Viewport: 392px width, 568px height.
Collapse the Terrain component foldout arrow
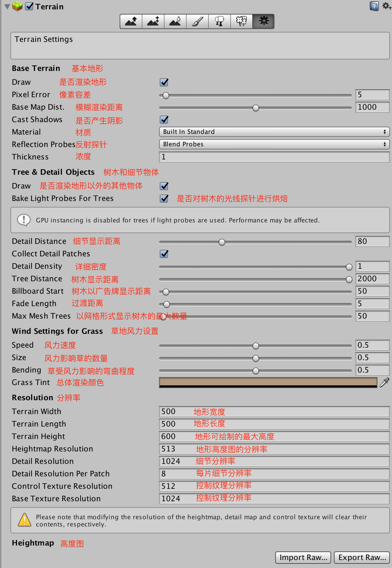click(x=7, y=7)
